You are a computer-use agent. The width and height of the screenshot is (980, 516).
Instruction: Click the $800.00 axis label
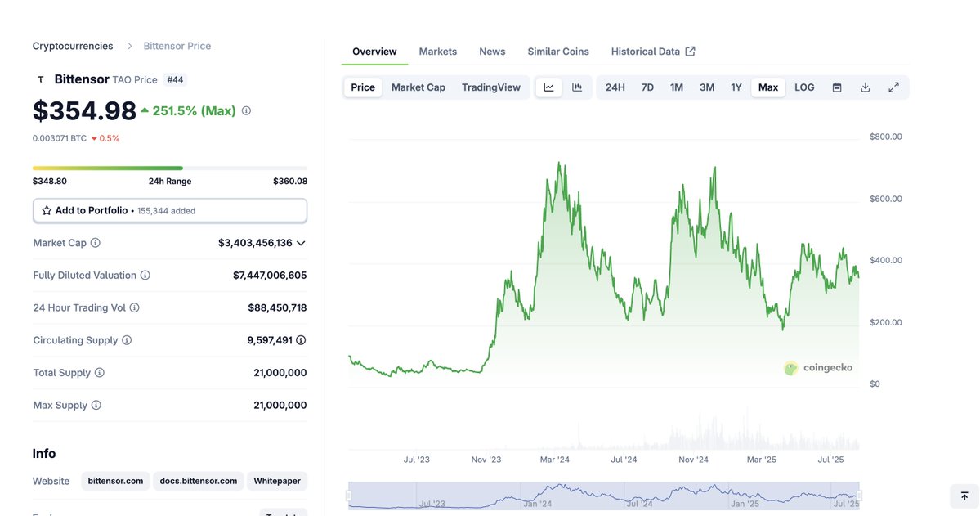(886, 137)
